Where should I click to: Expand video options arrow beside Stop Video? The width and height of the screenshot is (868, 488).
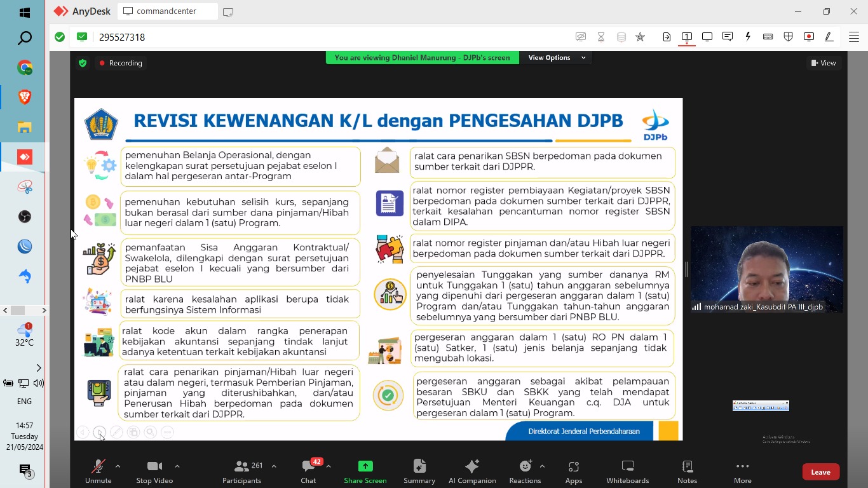177,466
